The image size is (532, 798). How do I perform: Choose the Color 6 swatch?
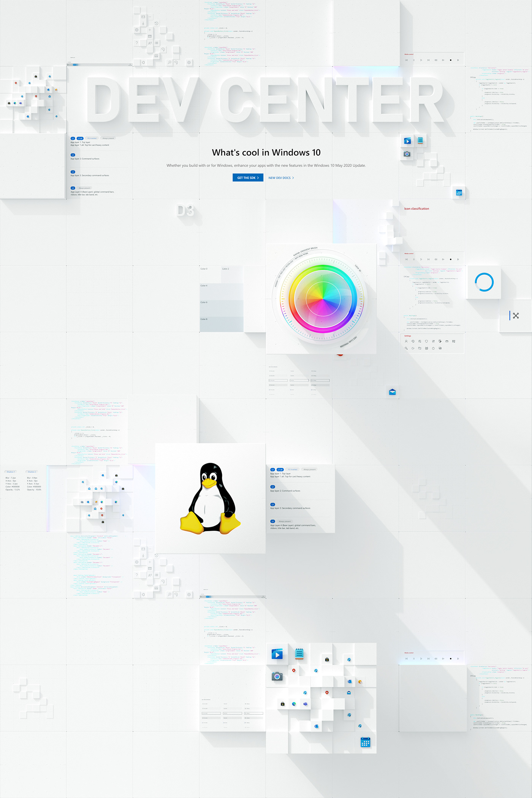click(x=222, y=308)
